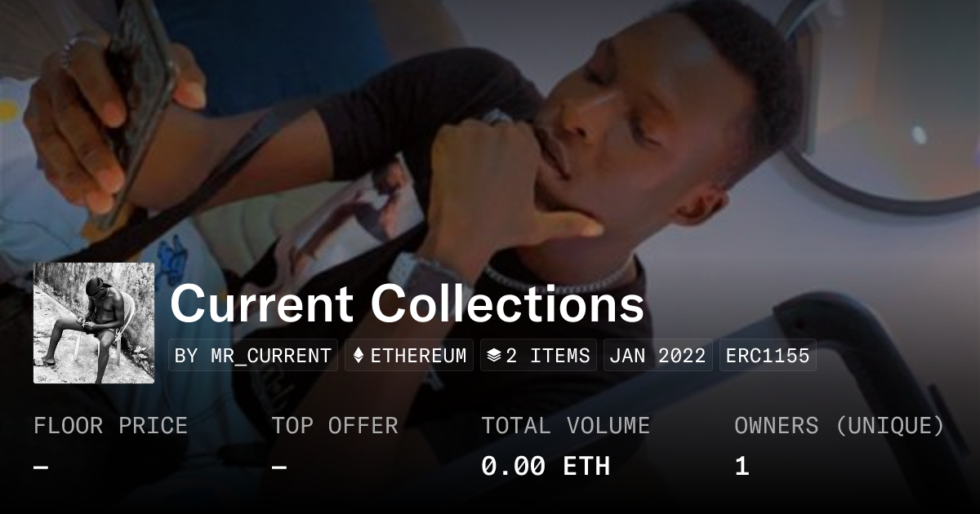Open creator profile BY MR_CURRENT
Image resolution: width=980 pixels, height=514 pixels.
[x=253, y=356]
